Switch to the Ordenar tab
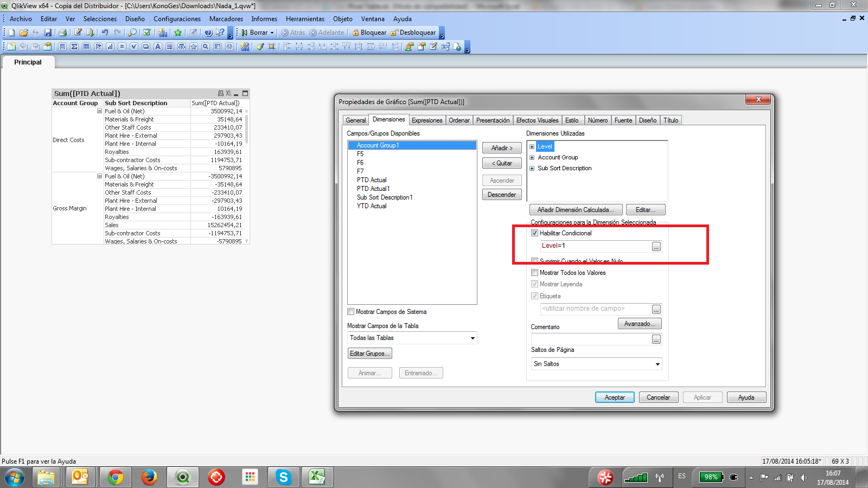Viewport: 868px width, 488px height. 459,120
